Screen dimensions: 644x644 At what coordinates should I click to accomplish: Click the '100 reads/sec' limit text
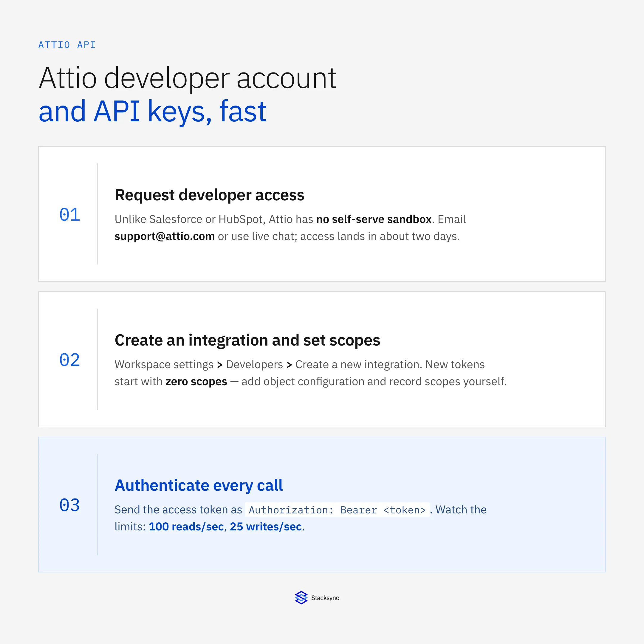pyautogui.click(x=186, y=526)
